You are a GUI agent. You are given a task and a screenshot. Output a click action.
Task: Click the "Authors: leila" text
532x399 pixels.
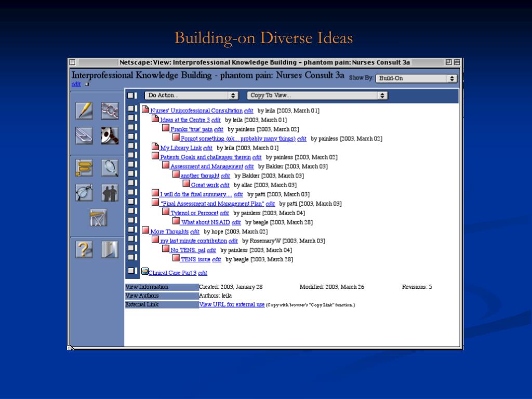[216, 296]
